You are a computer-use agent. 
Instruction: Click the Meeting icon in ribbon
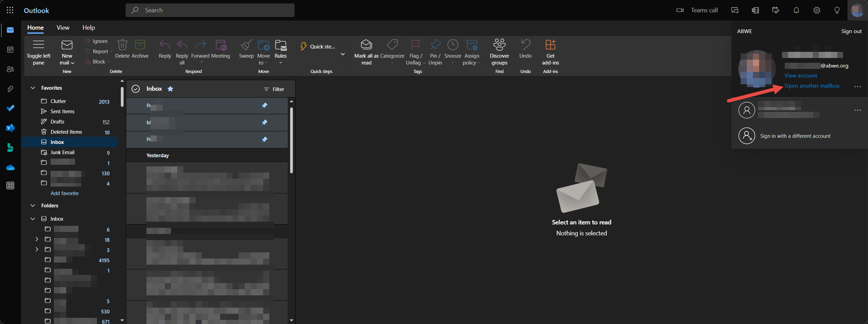[220, 45]
